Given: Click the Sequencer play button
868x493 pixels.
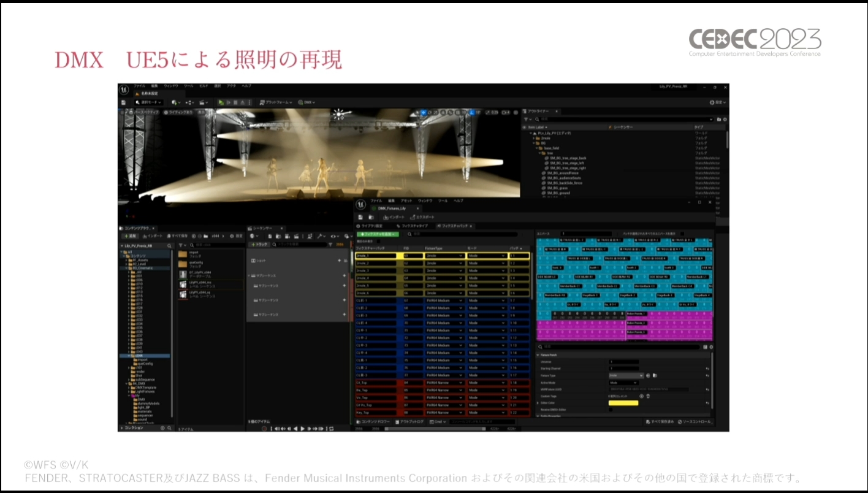Looking at the screenshot, I should tap(302, 429).
